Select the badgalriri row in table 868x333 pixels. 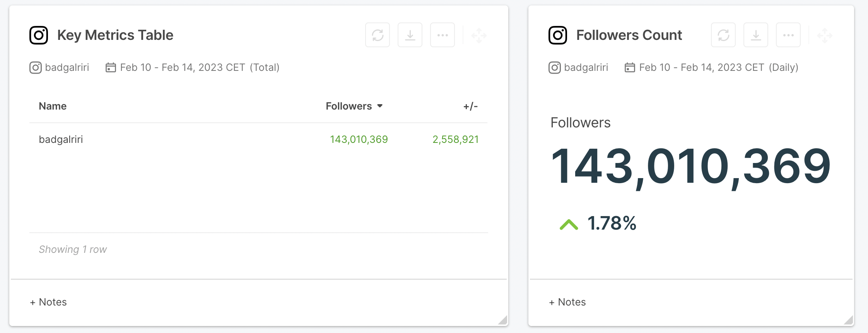(258, 139)
